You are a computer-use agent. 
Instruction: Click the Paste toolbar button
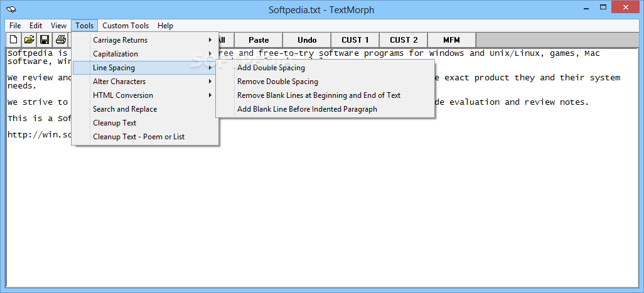click(259, 40)
